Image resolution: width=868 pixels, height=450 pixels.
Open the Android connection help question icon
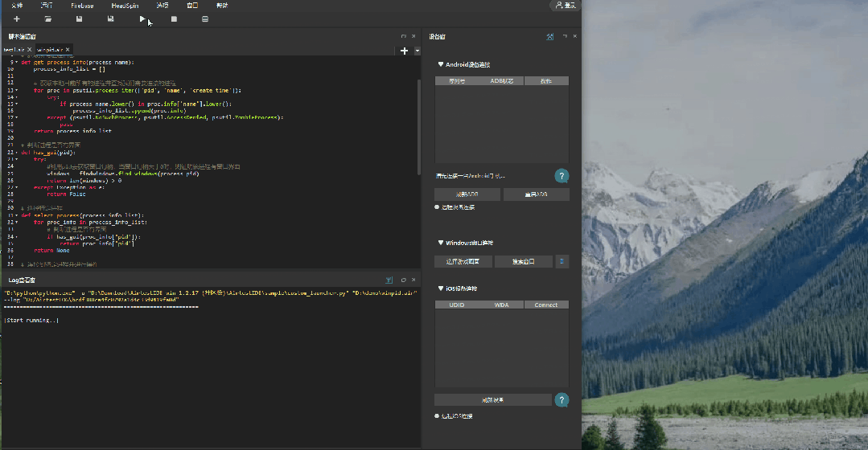coord(562,176)
